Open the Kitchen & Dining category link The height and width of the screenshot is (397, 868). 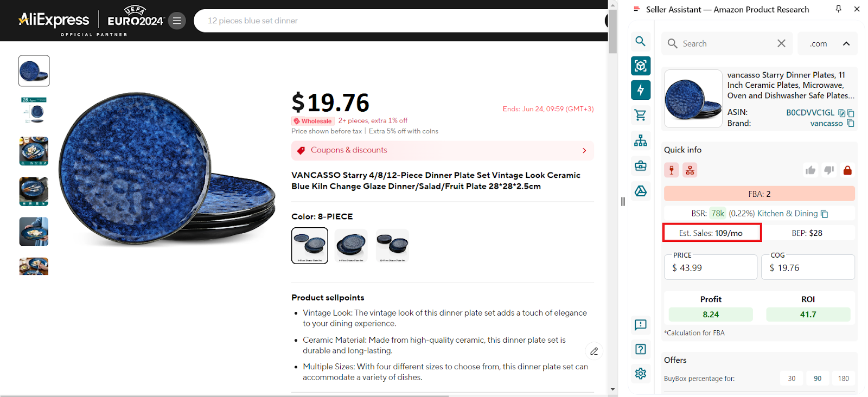[x=787, y=213]
